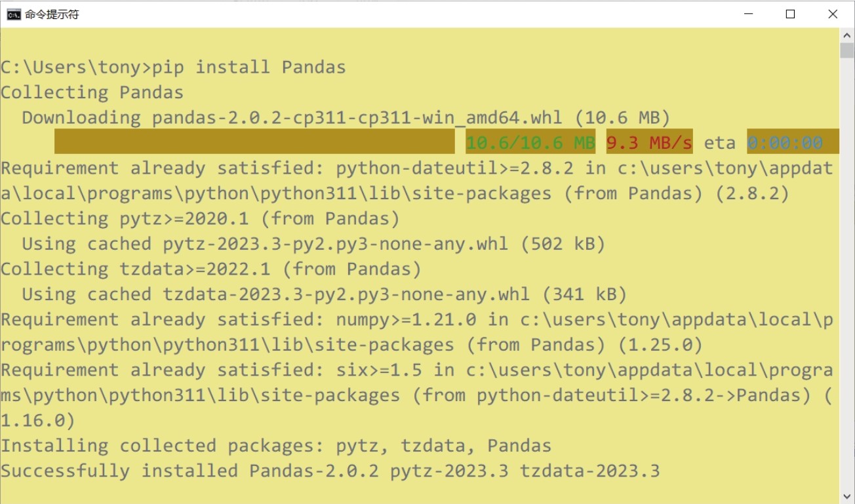Screen dimensions: 855x504
Task: Click the green '10.6/10.6 MB' indicator
Action: tap(530, 142)
